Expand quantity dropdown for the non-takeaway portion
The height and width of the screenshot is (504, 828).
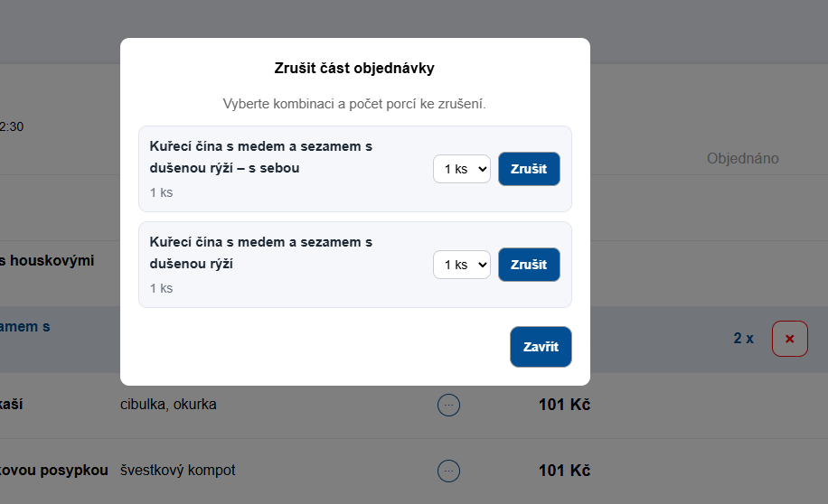(461, 265)
